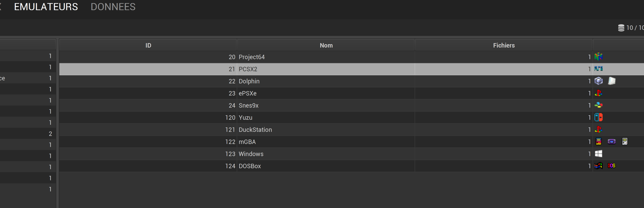The width and height of the screenshot is (644, 208).
Task: Sort emulators by the Nom column header
Action: pos(326,45)
